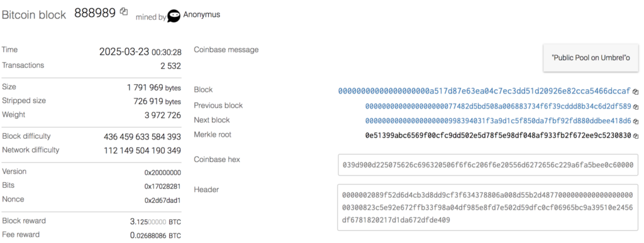Click the Nonce value 0x2d67dad1
The height and width of the screenshot is (243, 644).
pos(163,200)
